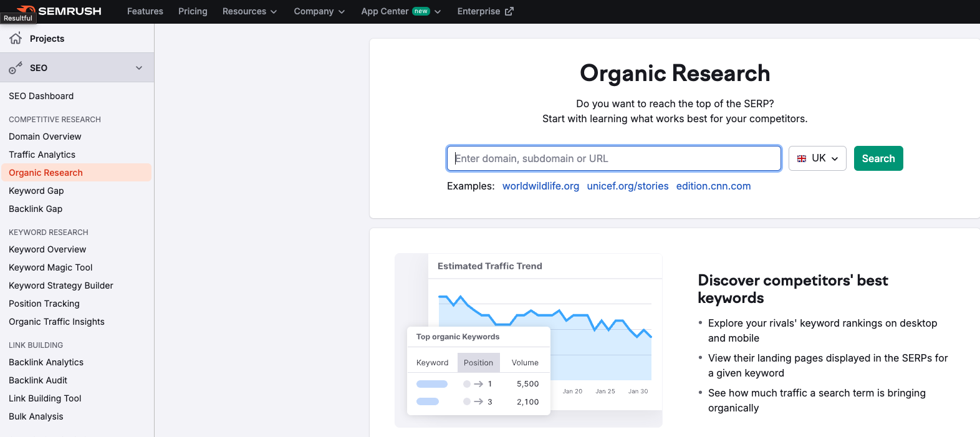
Task: Open the UK country database dropdown
Action: point(817,158)
